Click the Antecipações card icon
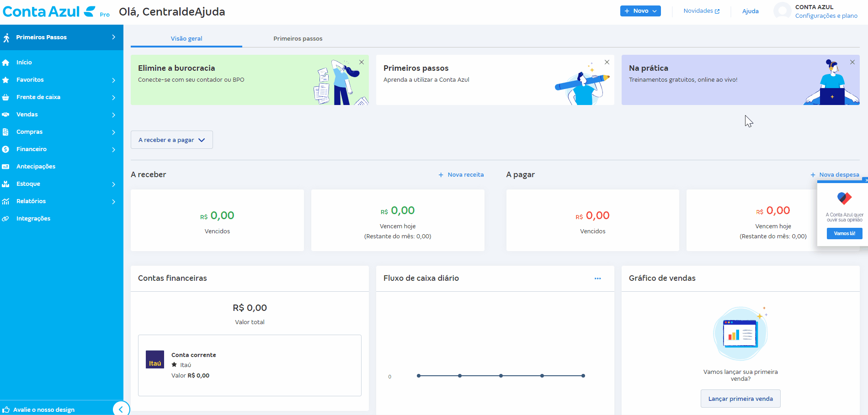Image resolution: width=868 pixels, height=415 pixels. [x=5, y=167]
